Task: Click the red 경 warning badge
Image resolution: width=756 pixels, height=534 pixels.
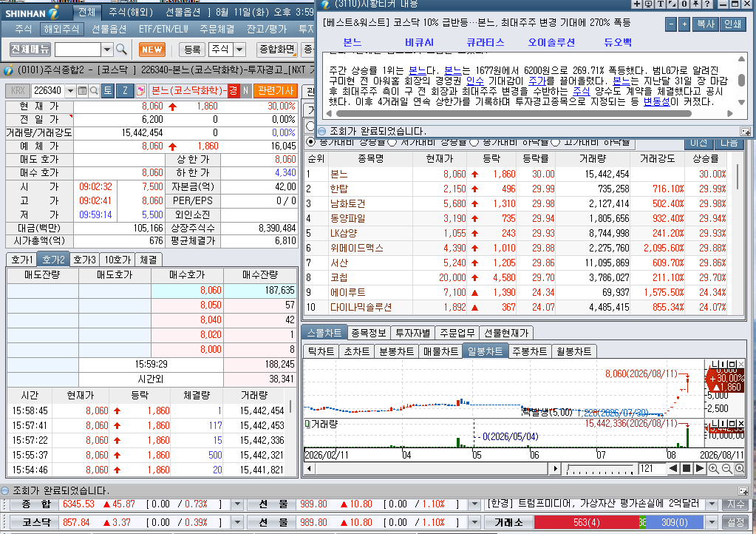Action: tap(234, 91)
